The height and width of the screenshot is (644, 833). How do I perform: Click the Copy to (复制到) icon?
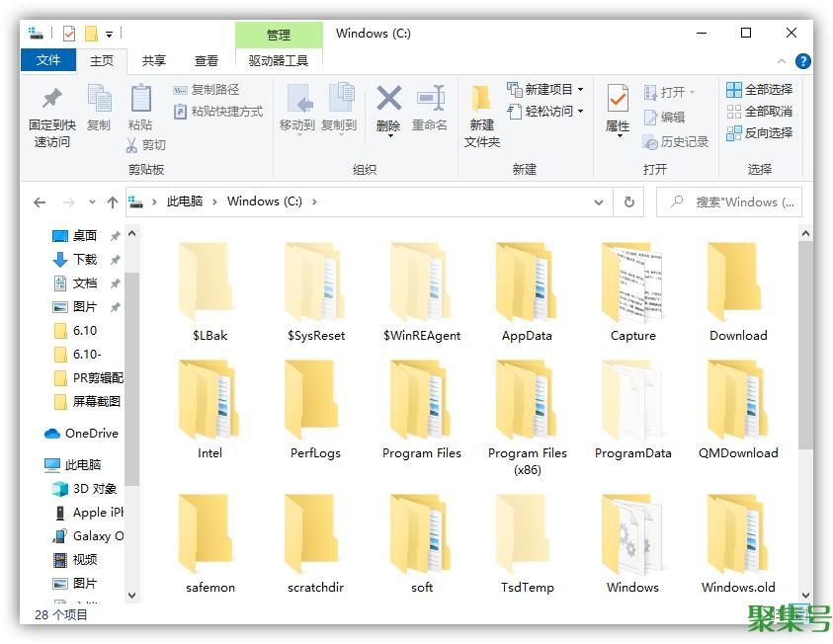click(340, 98)
